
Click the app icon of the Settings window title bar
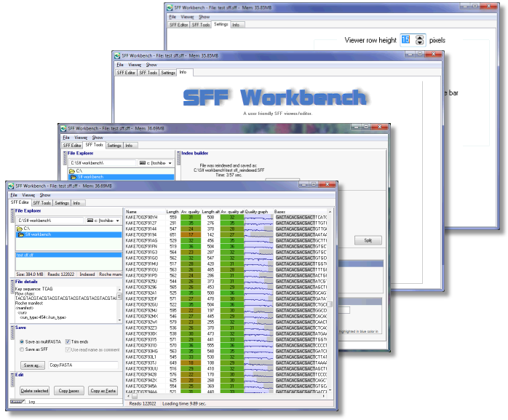[x=170, y=7]
